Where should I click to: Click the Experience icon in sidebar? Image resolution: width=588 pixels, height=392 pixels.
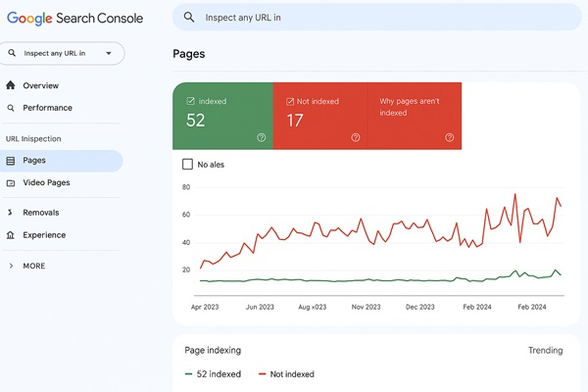click(11, 235)
